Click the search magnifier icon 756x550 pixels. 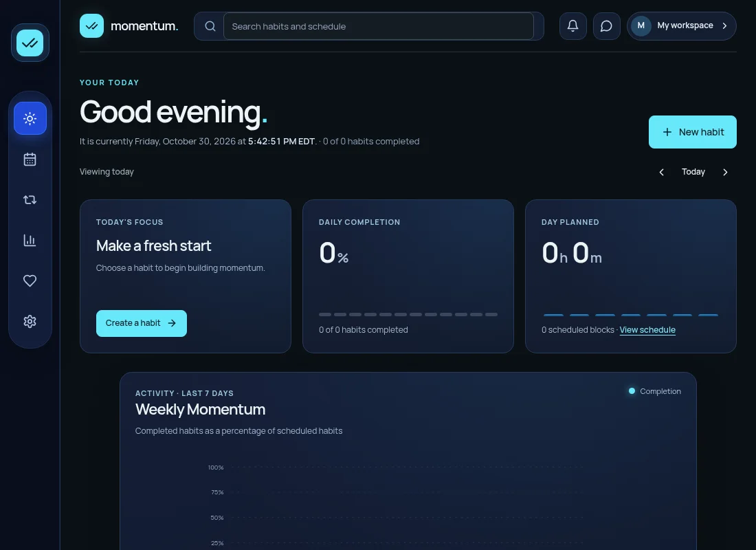(x=210, y=26)
